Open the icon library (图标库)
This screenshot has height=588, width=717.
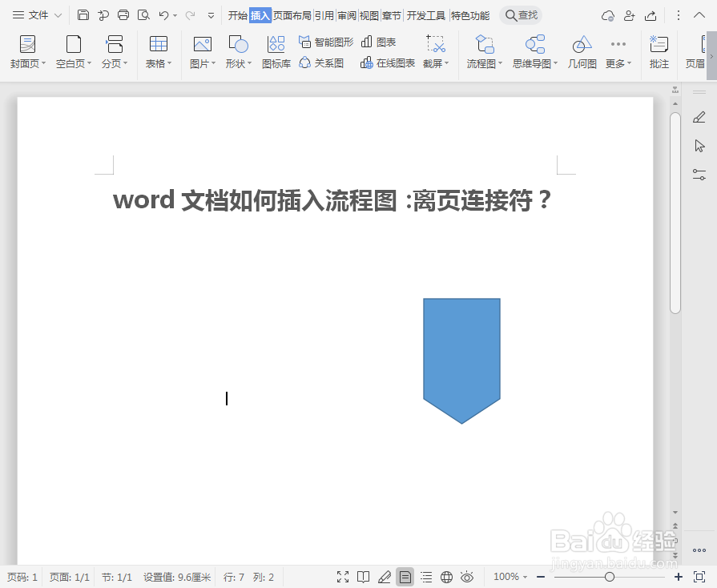coord(276,51)
